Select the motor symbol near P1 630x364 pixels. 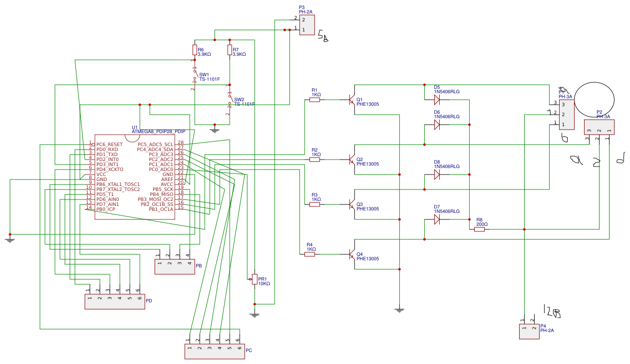coord(594,100)
